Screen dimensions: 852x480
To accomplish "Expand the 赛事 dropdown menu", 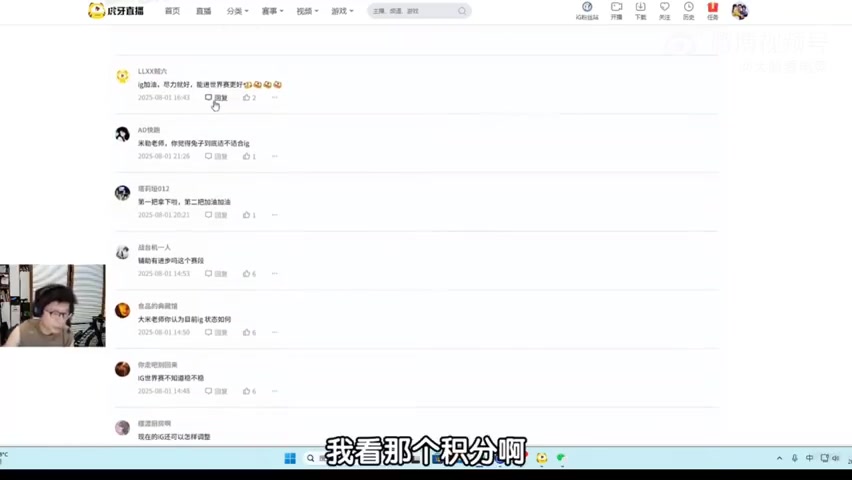I will 272,11.
